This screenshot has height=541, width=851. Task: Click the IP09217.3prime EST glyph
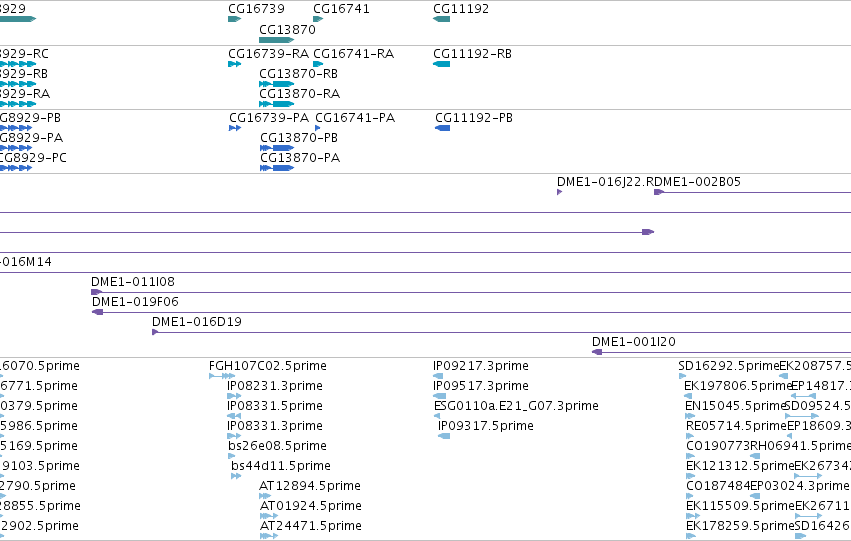tap(438, 376)
